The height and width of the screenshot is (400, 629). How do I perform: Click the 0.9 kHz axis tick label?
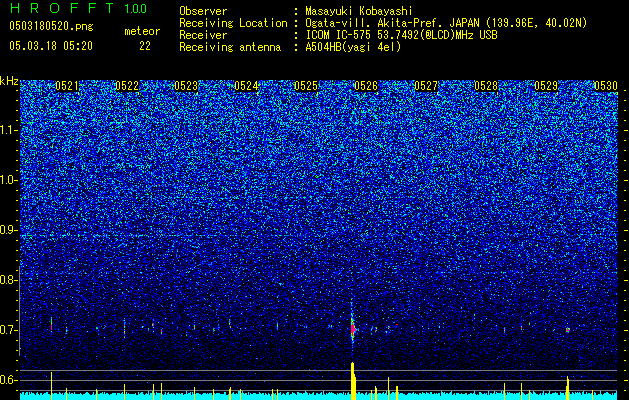click(9, 230)
